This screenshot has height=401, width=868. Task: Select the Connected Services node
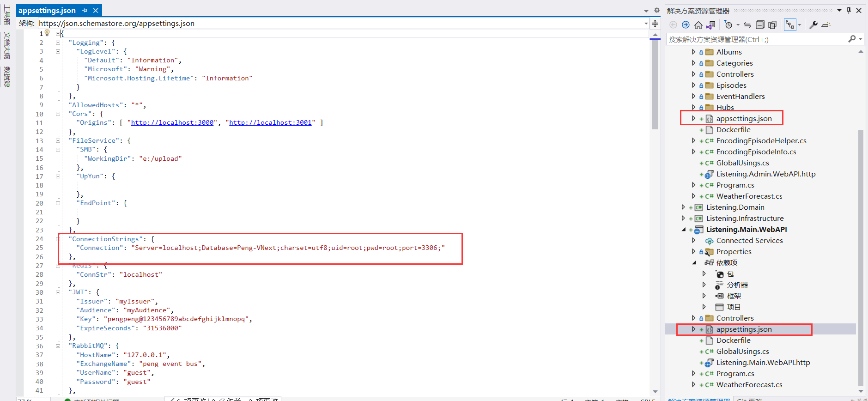click(749, 240)
